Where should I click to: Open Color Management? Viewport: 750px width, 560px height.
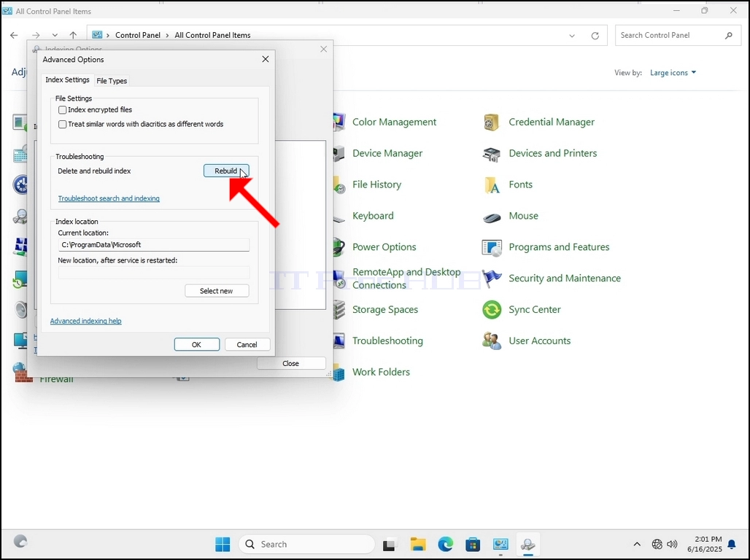pos(394,122)
